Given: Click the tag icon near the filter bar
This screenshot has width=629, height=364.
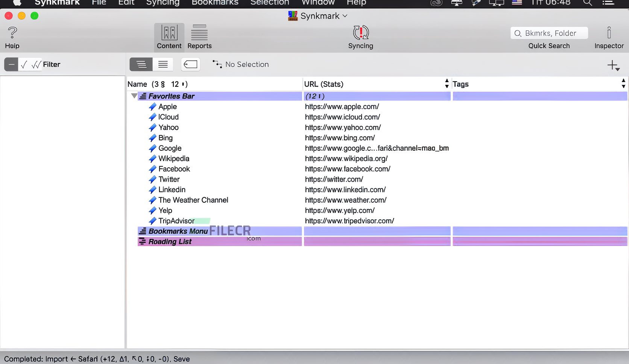Looking at the screenshot, I should 190,64.
